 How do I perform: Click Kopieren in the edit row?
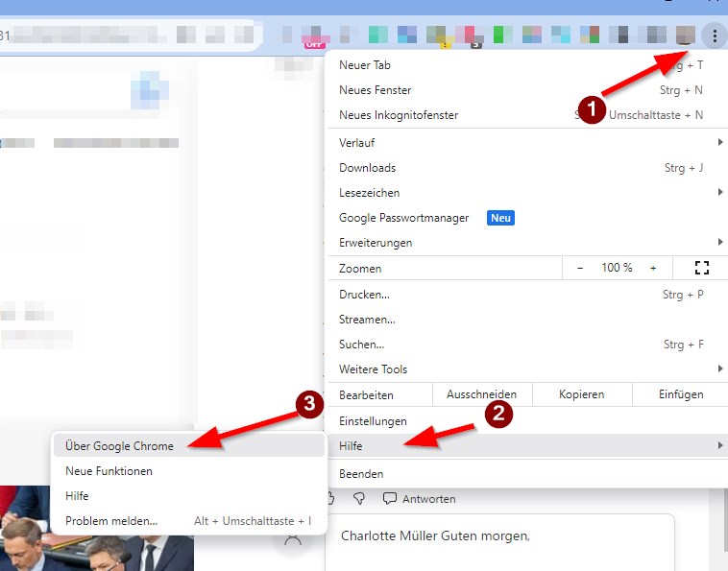click(581, 394)
